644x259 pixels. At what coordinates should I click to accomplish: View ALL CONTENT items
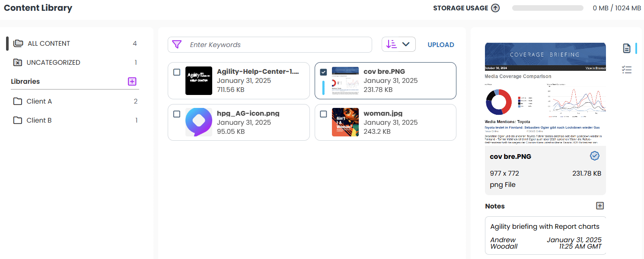48,43
